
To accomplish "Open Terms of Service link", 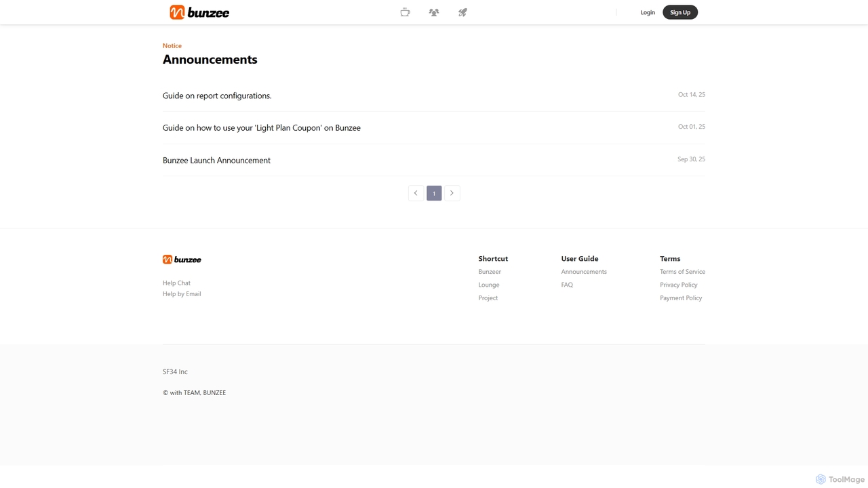I will point(682,271).
